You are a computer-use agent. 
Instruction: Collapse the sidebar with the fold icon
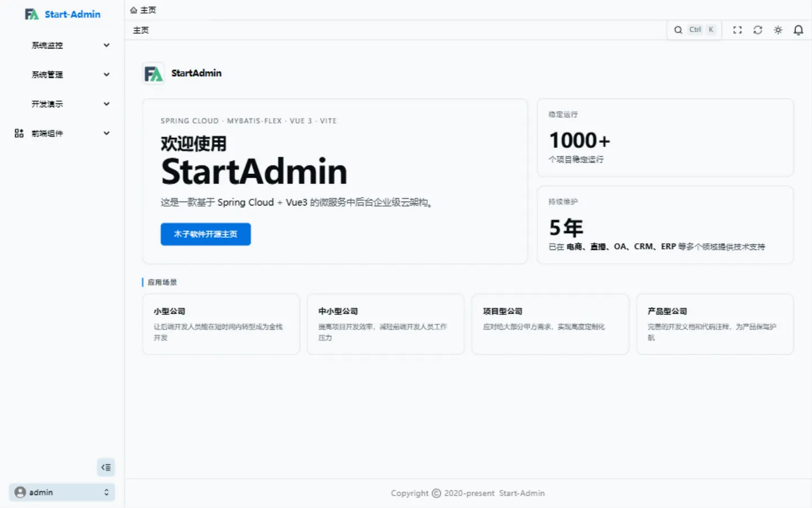point(106,467)
